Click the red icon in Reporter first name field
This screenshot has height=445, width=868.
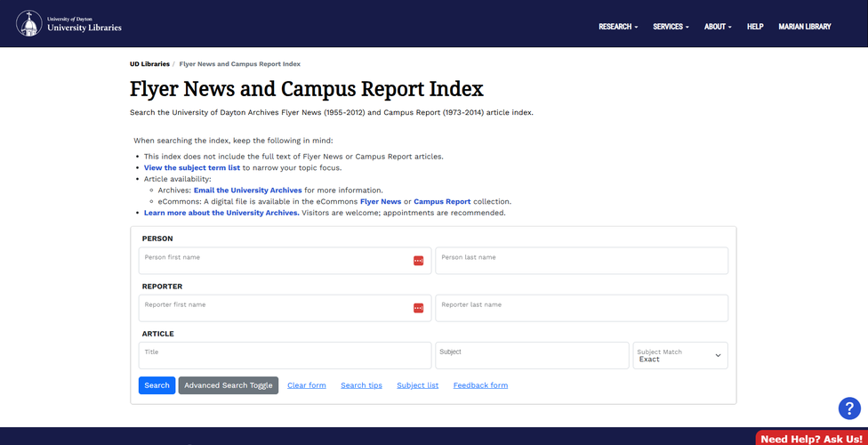419,308
